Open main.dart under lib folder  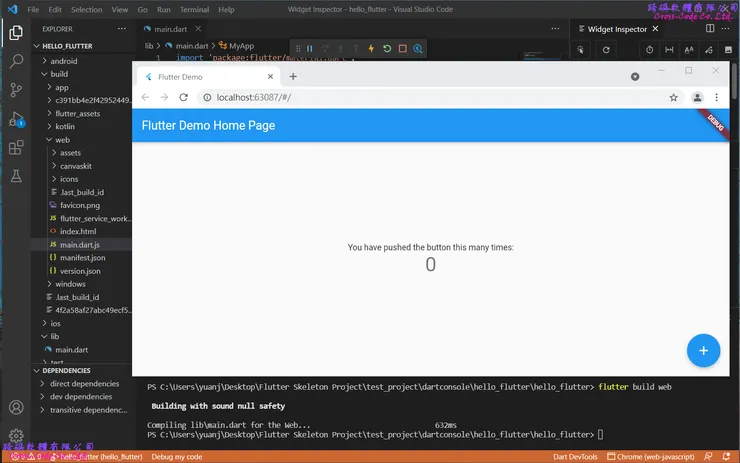click(71, 350)
